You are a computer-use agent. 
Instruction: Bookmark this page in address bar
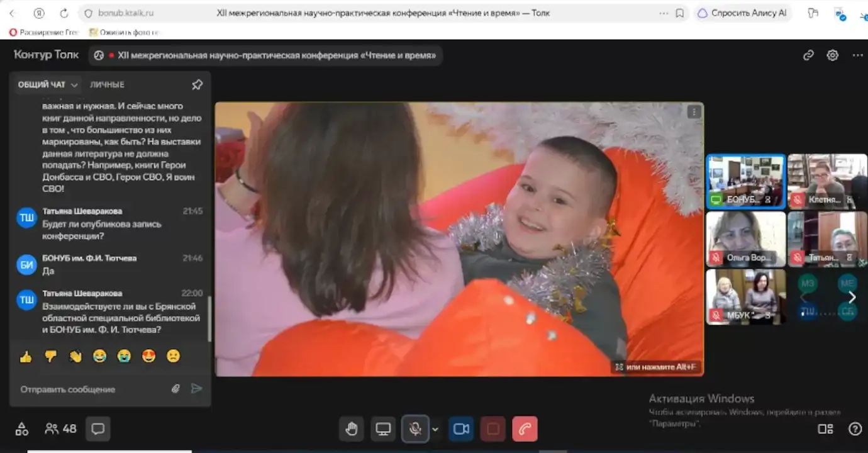pos(679,13)
